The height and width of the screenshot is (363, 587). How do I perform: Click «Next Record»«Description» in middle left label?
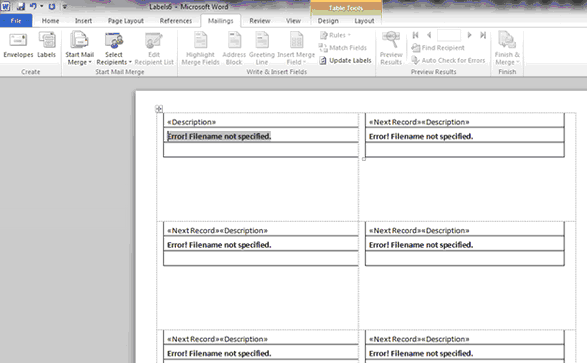tap(217, 231)
